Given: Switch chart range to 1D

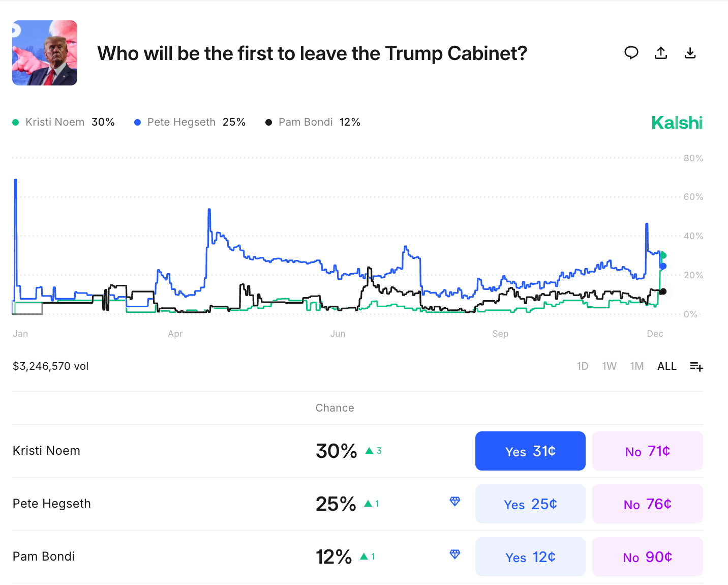Looking at the screenshot, I should tap(583, 366).
